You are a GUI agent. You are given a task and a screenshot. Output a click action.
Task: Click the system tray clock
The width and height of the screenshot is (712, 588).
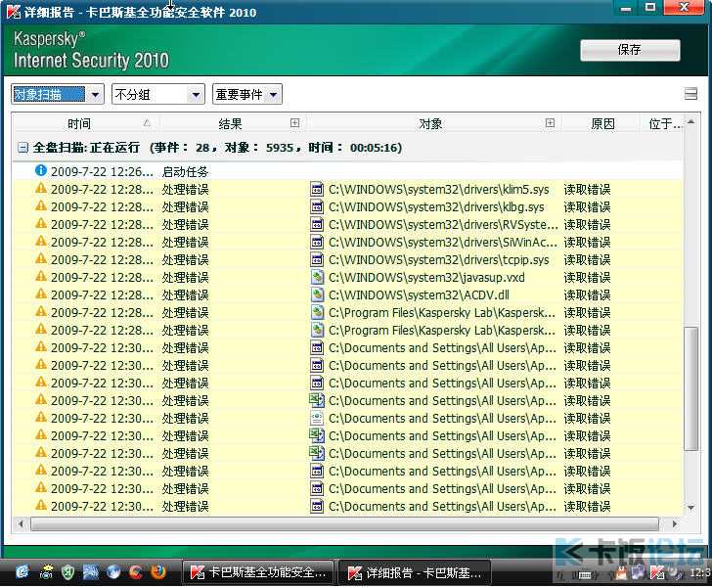point(699,572)
